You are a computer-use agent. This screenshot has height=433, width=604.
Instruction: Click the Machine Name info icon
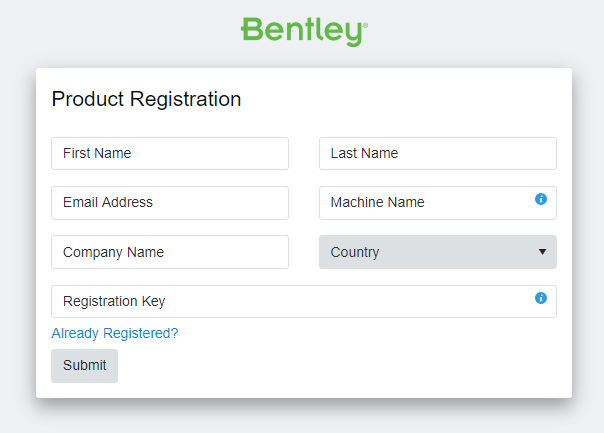541,199
